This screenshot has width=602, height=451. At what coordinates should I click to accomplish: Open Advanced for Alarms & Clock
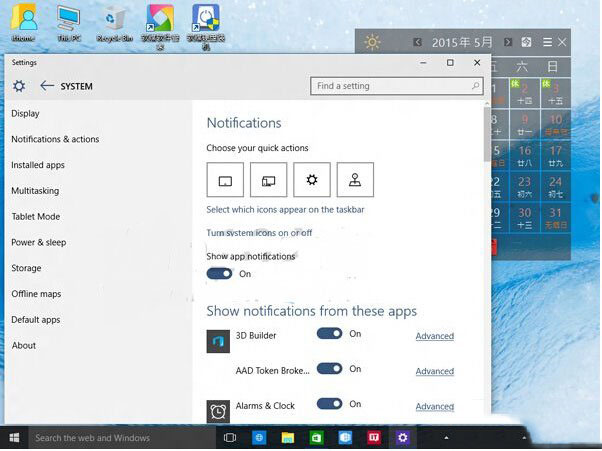coord(435,406)
